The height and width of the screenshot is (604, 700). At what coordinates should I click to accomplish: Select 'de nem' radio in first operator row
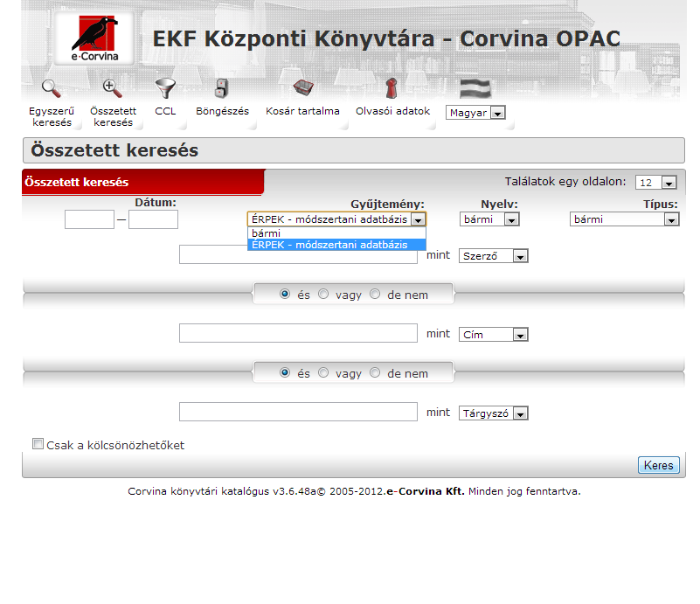pyautogui.click(x=375, y=295)
